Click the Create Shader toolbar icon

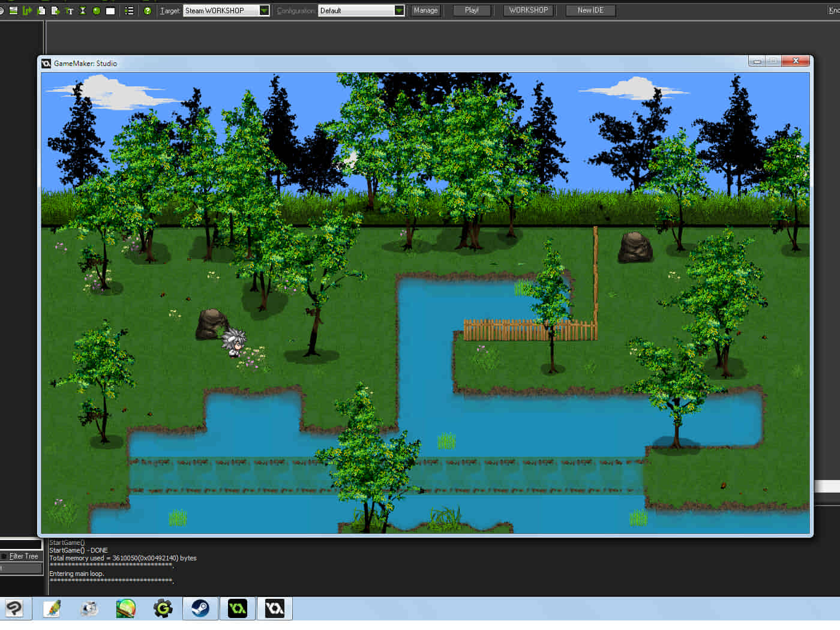[x=55, y=11]
